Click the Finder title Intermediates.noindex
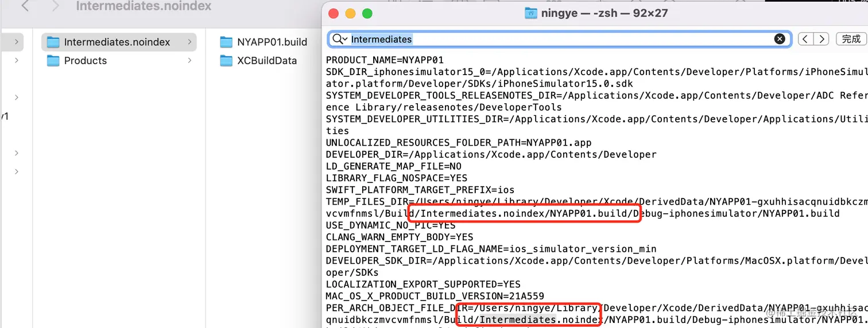 tap(144, 7)
